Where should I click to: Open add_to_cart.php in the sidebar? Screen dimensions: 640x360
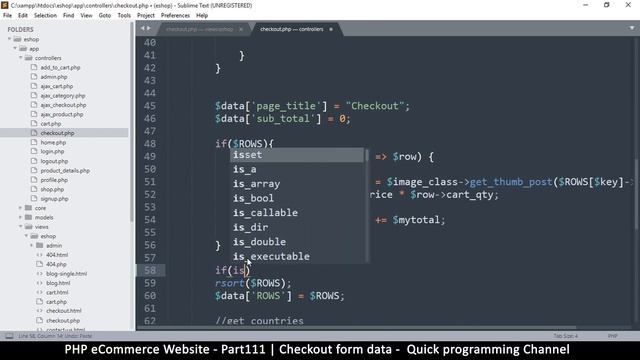60,67
